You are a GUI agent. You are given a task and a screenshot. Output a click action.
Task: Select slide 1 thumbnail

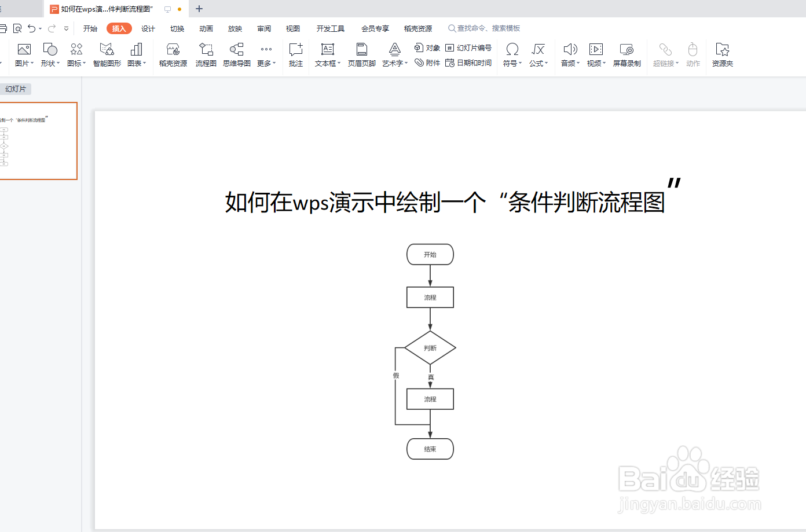coord(38,141)
